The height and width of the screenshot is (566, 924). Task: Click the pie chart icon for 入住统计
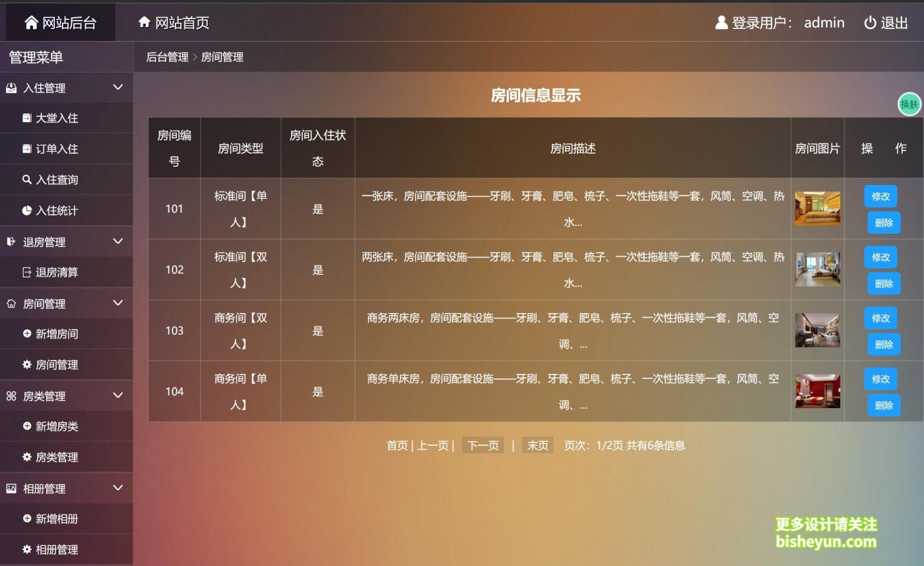tap(27, 211)
